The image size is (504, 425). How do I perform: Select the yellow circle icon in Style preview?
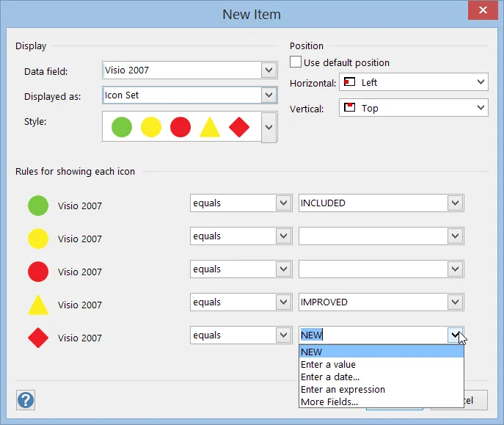click(151, 127)
